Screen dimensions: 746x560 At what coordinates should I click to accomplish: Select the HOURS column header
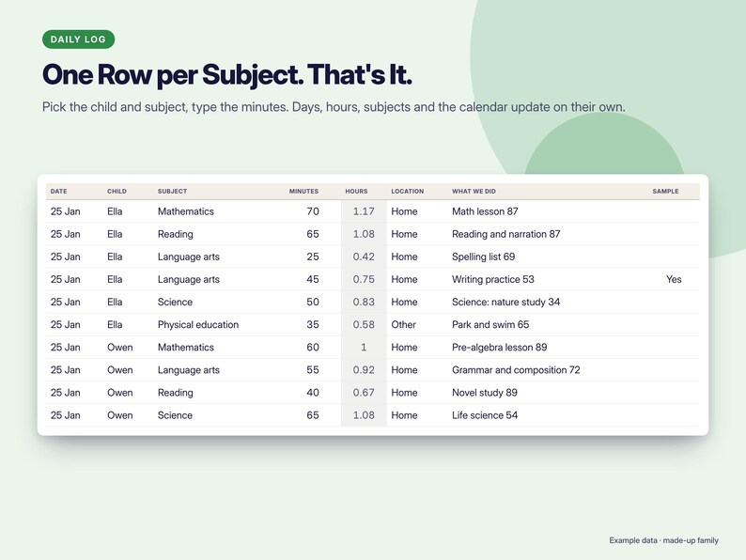(356, 192)
